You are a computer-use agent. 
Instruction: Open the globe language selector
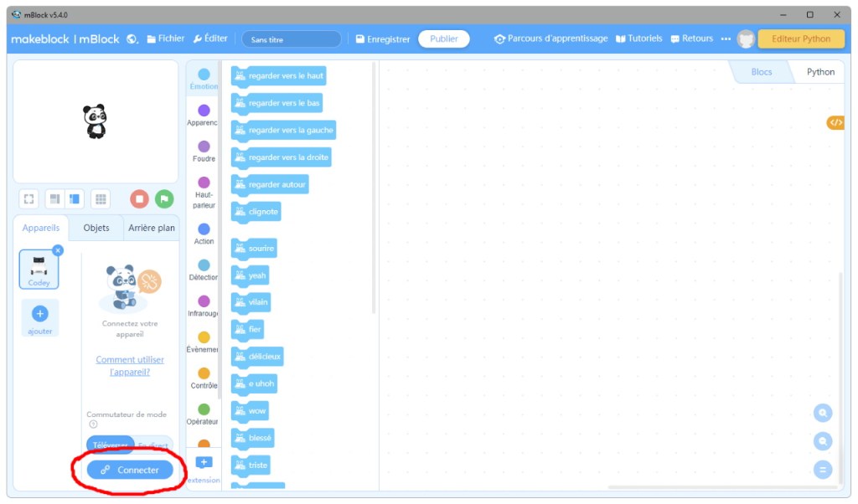coord(132,39)
